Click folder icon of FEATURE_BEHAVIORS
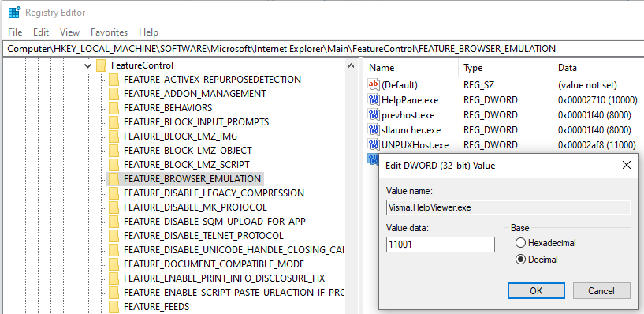 114,108
